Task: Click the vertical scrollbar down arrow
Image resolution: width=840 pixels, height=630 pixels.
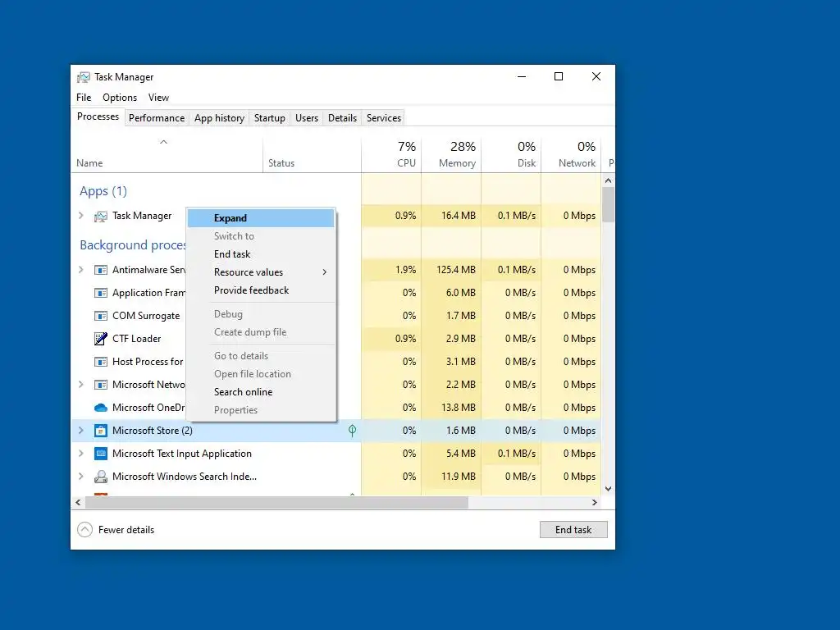Action: pos(608,489)
